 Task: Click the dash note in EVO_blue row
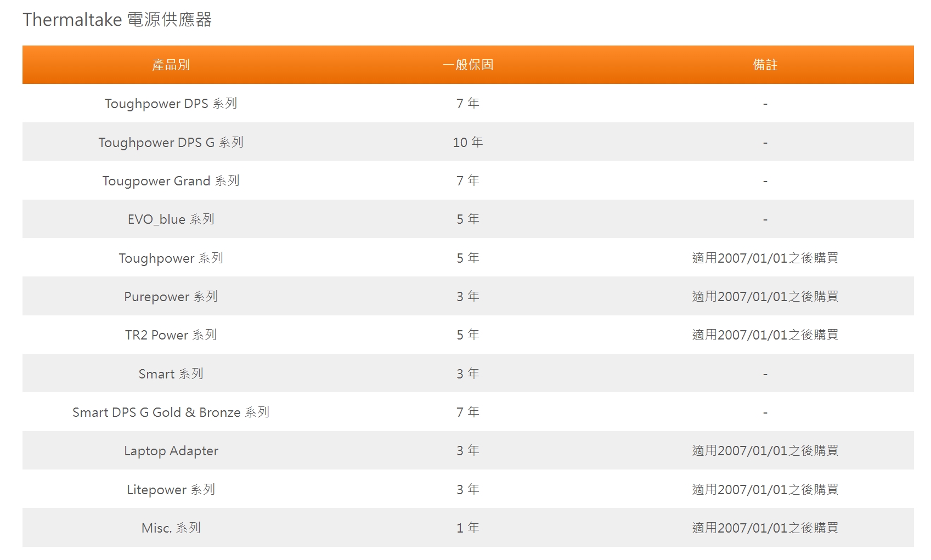pos(765,220)
